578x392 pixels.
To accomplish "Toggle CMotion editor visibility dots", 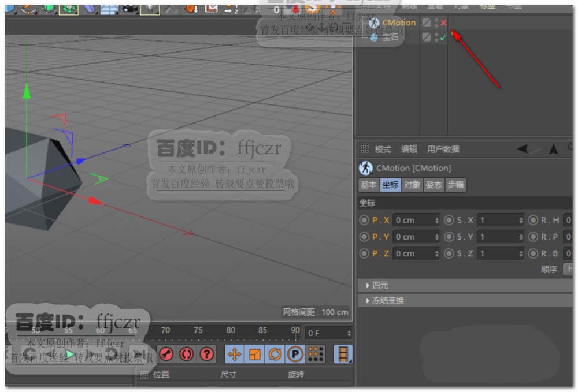I will click(x=436, y=23).
